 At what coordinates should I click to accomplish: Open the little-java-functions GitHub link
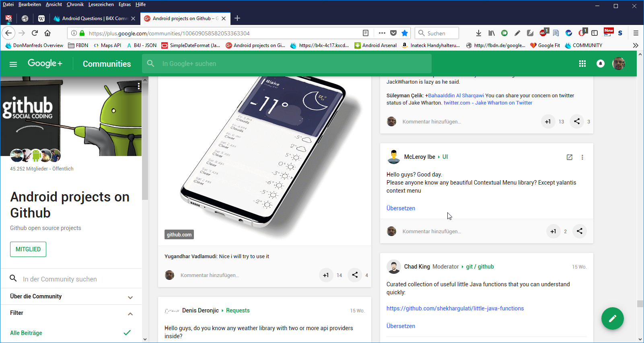coord(455,308)
